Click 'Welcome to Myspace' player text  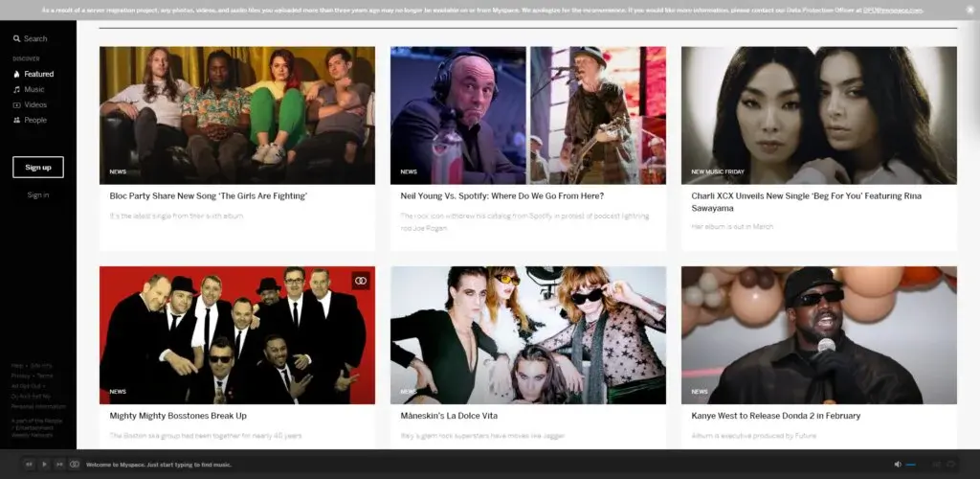click(x=159, y=465)
